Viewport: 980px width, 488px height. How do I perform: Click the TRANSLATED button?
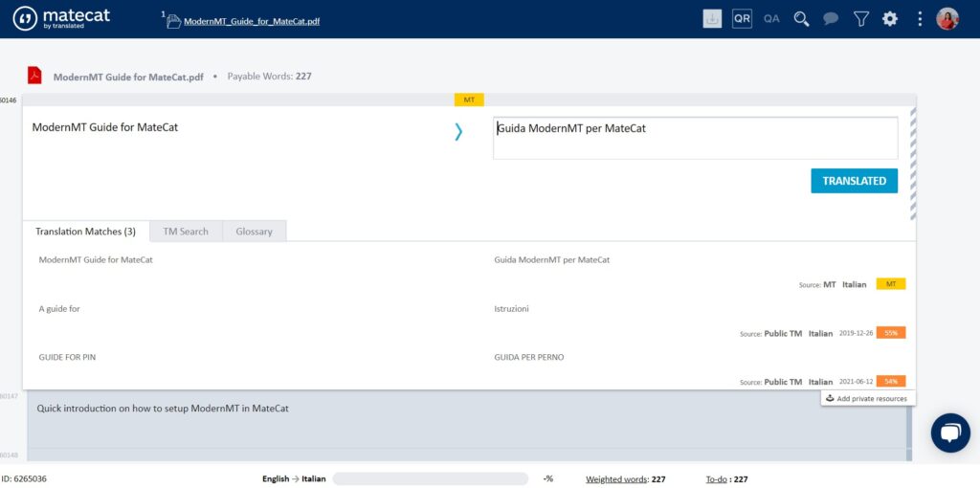pos(855,181)
